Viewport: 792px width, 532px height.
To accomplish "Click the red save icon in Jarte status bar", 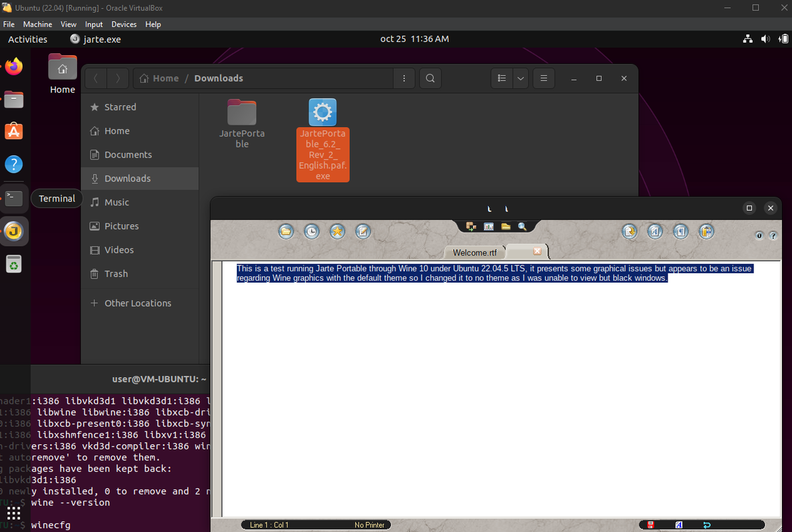I will click(x=650, y=525).
